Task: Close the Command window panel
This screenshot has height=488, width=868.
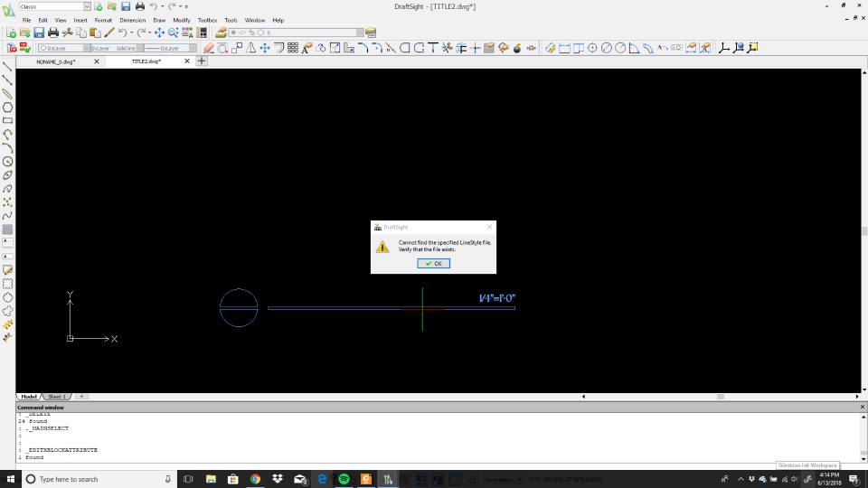Action: tap(862, 407)
